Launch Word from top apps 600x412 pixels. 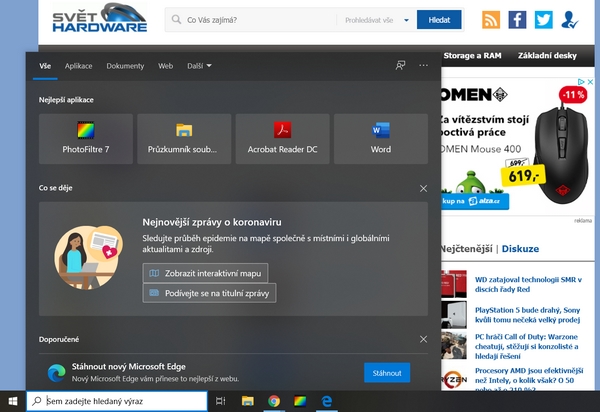click(x=381, y=138)
